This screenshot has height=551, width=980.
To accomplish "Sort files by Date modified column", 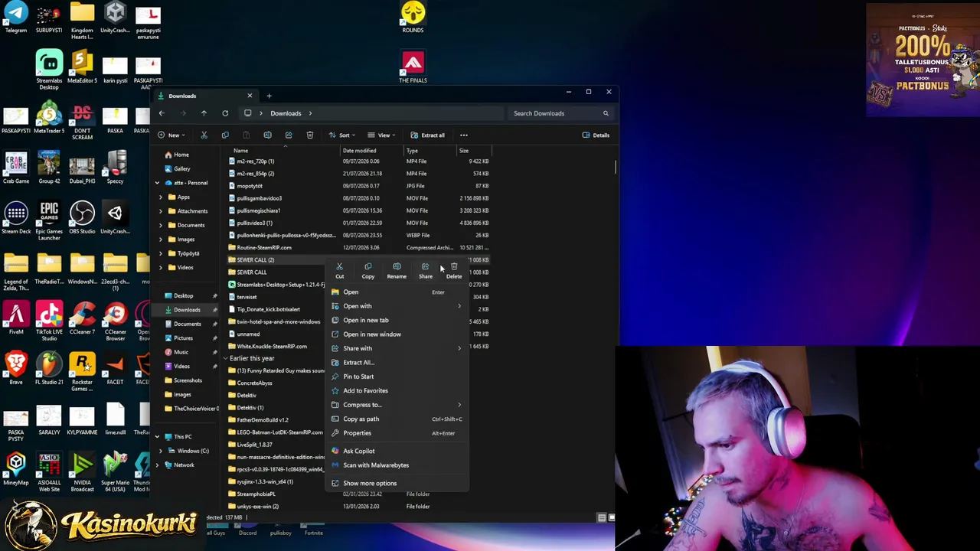I will [360, 151].
